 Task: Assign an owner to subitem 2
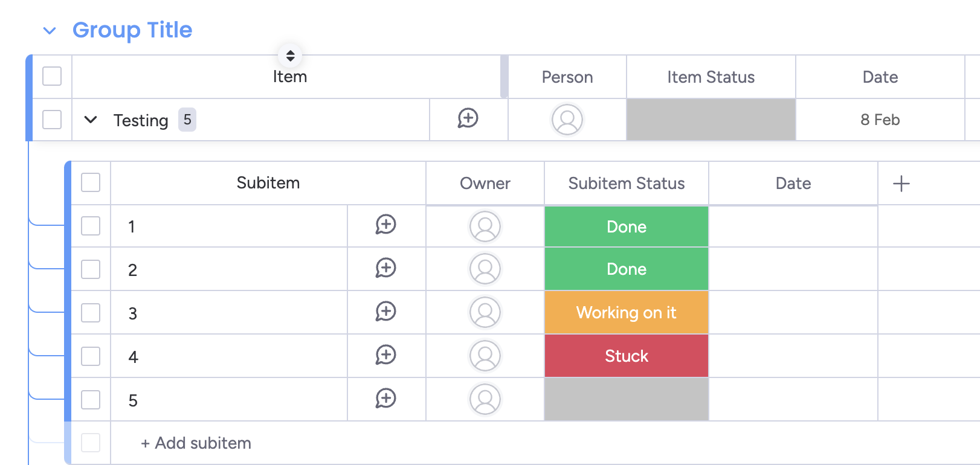[x=485, y=269]
